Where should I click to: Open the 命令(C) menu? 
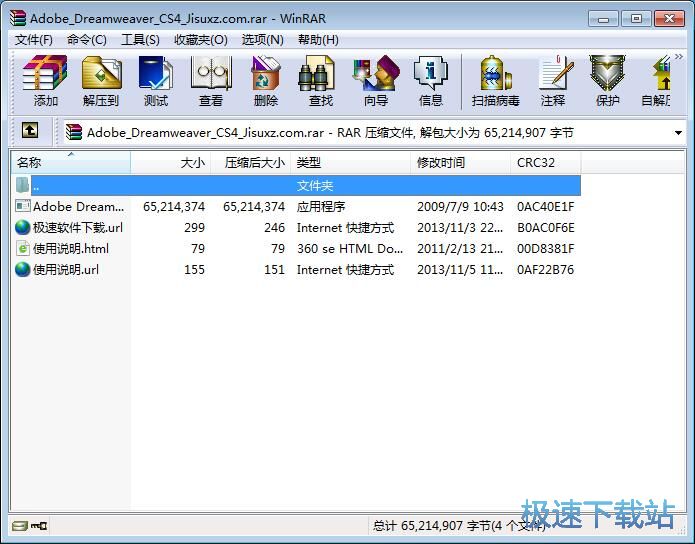pos(86,40)
